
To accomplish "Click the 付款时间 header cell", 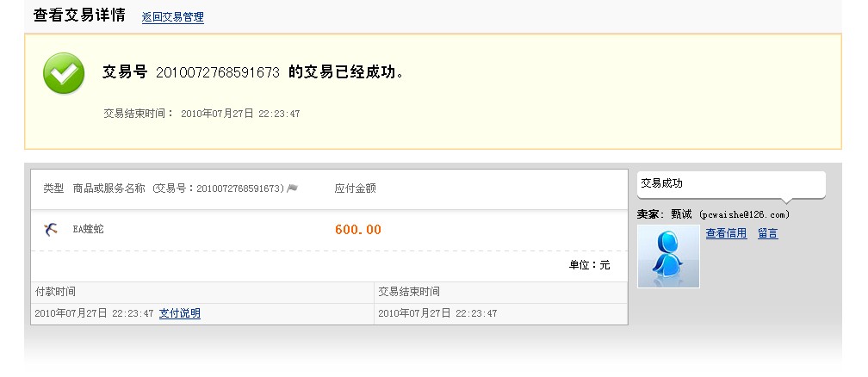I will (202, 292).
